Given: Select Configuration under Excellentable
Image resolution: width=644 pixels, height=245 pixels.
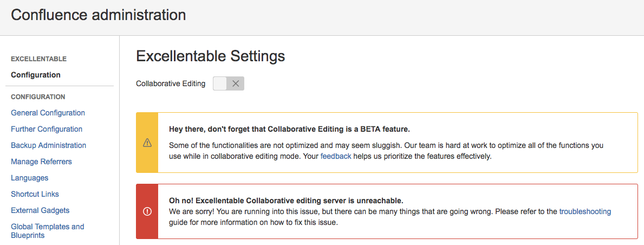Looking at the screenshot, I should tap(36, 75).
